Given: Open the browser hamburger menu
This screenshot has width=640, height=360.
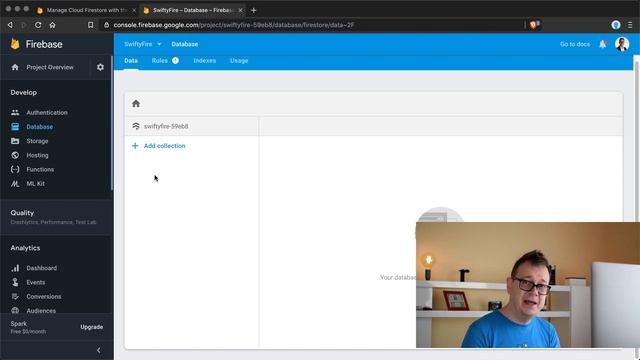Looking at the screenshot, I should click(630, 25).
